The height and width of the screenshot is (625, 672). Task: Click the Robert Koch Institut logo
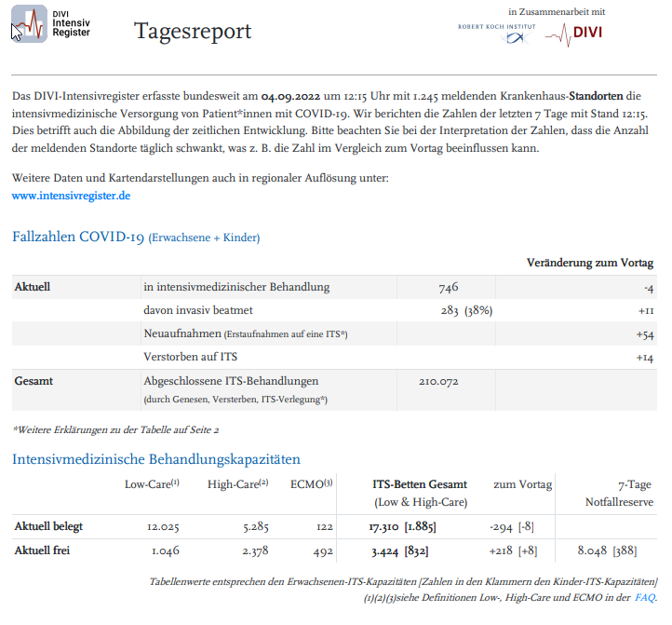coord(496,32)
